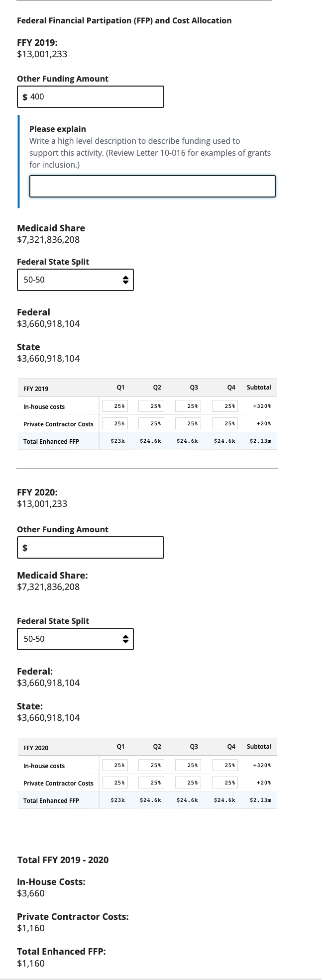Select the FFY 2020 In-house costs Q1 field
The image size is (323, 980).
pyautogui.click(x=115, y=765)
